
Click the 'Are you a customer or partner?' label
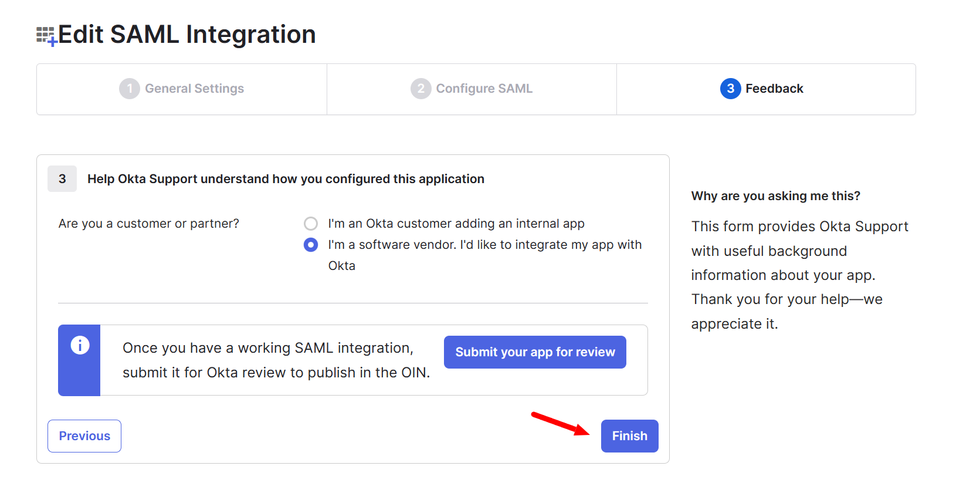pos(149,224)
